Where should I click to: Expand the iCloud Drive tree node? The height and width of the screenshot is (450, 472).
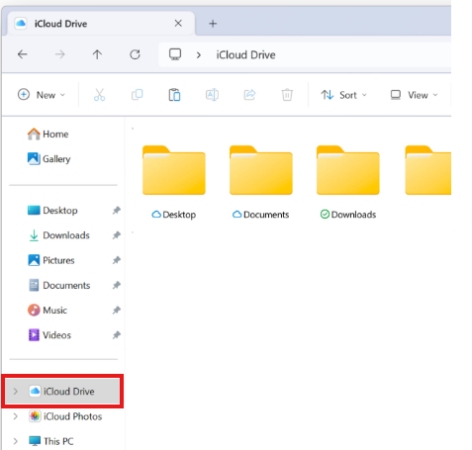click(x=15, y=391)
